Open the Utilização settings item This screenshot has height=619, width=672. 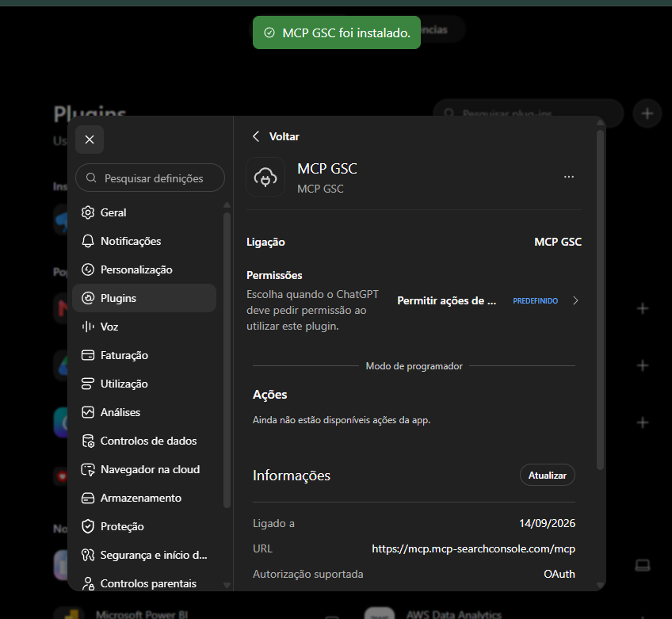click(x=144, y=384)
